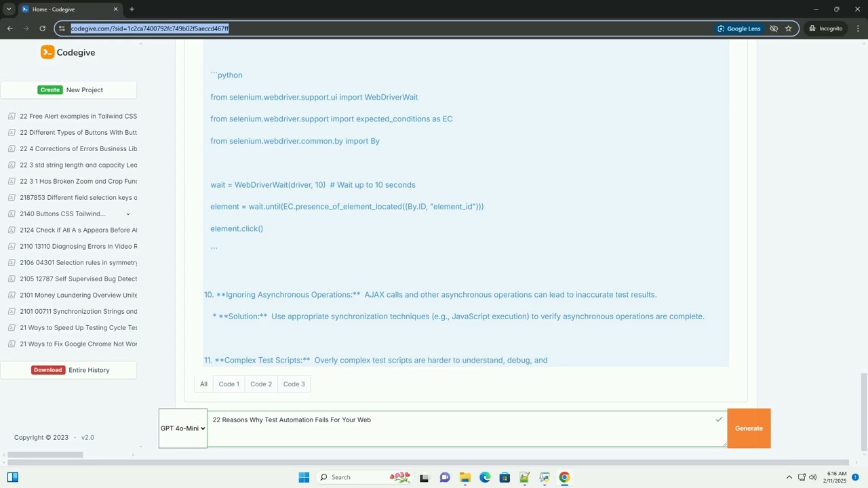The image size is (868, 488).
Task: Click the green checkmark in prompt box
Action: 719,420
